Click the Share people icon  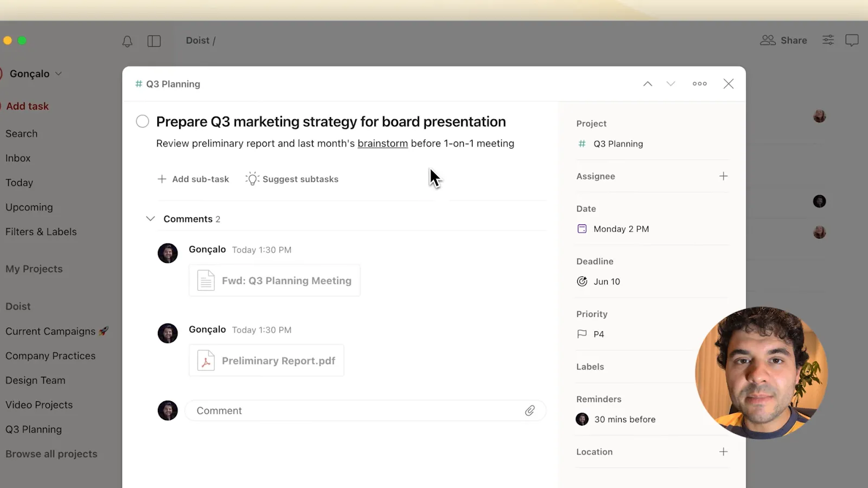click(x=768, y=40)
